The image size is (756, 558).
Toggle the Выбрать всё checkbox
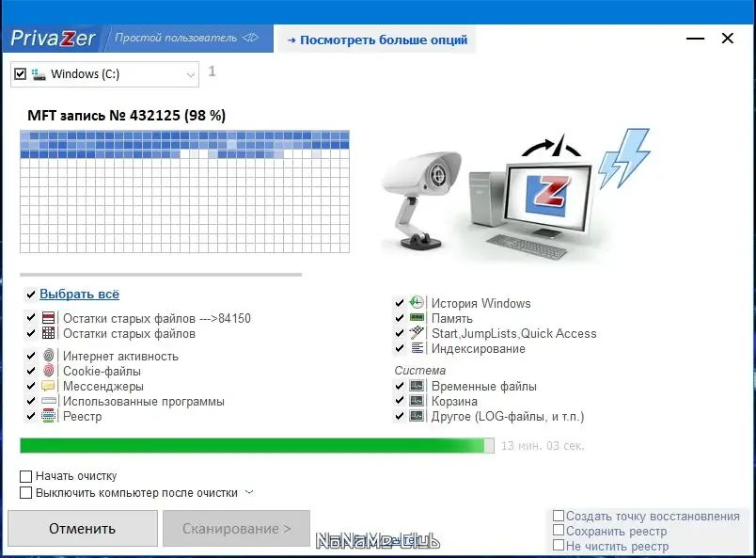[x=31, y=295]
